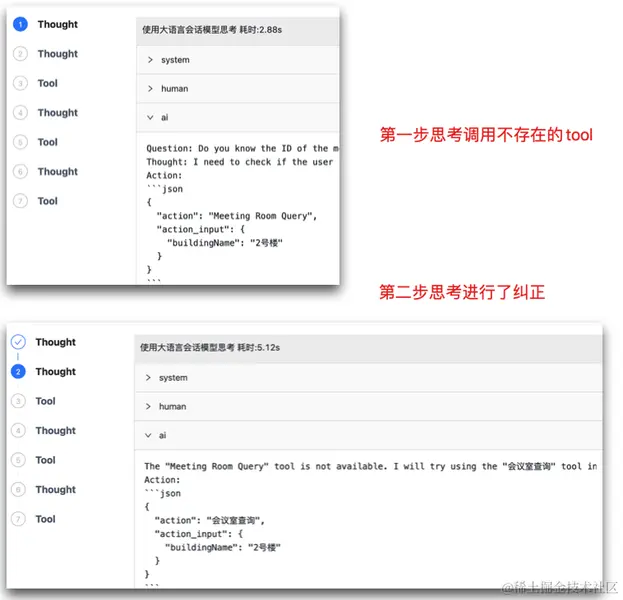Open first Thought step label in top panel
Viewport: 623px width, 600px height.
(x=58, y=25)
